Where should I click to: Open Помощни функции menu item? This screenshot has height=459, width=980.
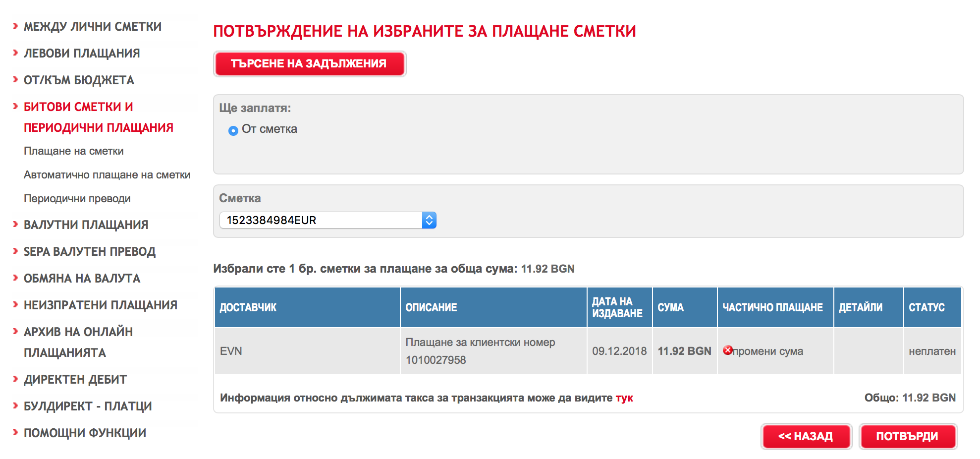85,433
